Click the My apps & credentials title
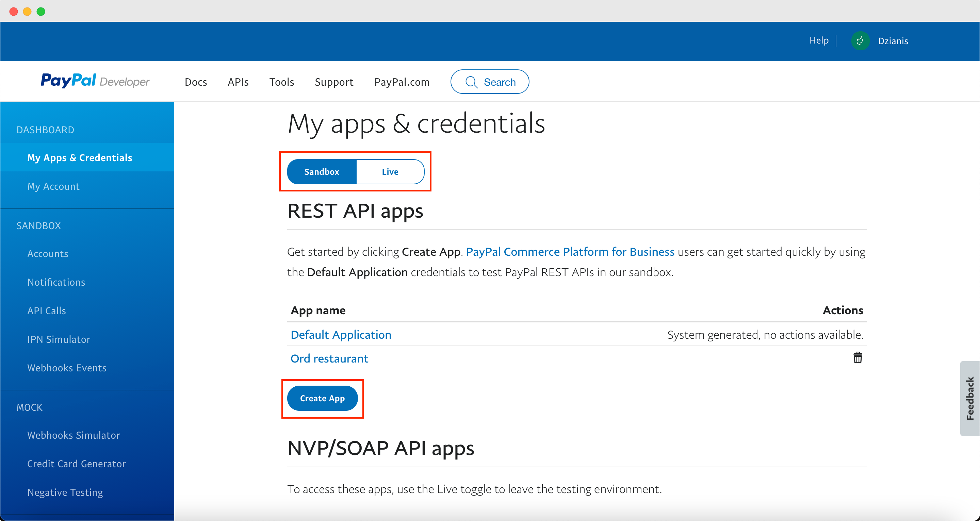Screen dimensions: 980x521 416,124
